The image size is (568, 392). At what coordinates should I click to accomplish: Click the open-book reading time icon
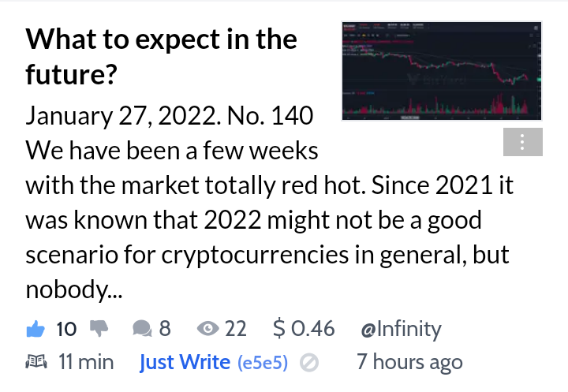click(36, 361)
